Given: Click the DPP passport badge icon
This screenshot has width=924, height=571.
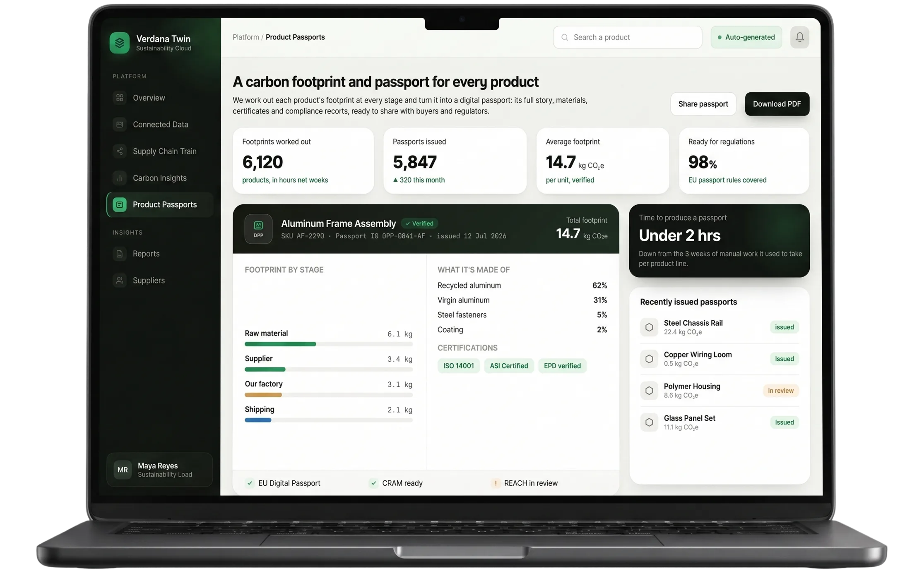Looking at the screenshot, I should (258, 229).
